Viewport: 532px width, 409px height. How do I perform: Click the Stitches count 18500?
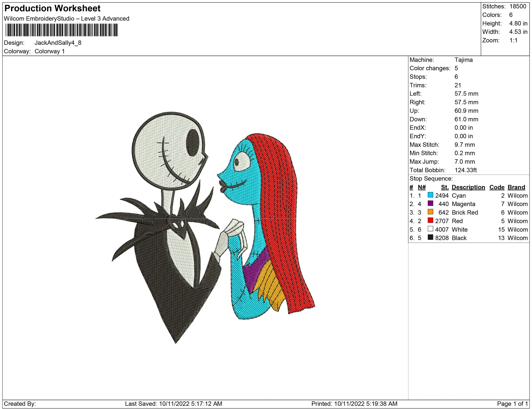click(x=518, y=6)
